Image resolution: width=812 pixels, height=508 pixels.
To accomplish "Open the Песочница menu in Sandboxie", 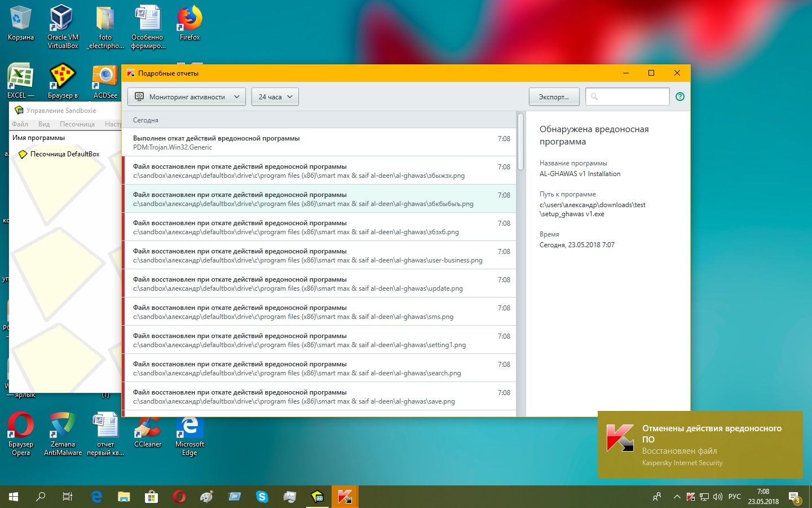I will point(77,124).
